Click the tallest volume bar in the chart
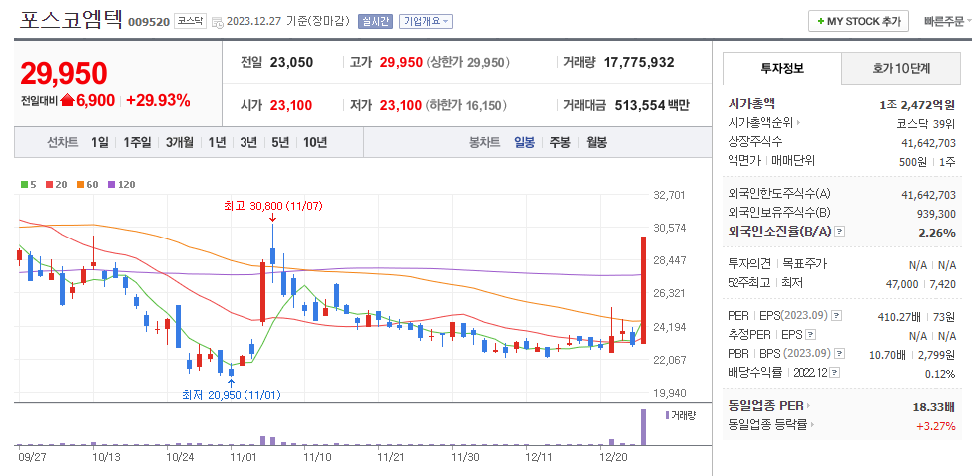The width and height of the screenshot is (980, 476). click(643, 427)
